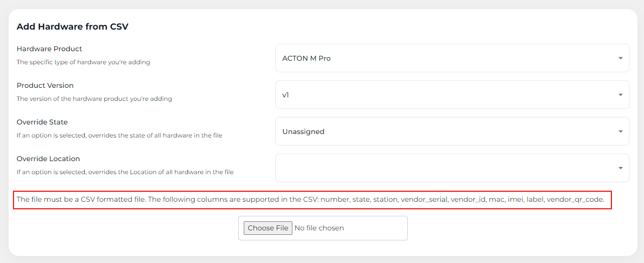Click the caret icon on Override State field
Screen dimensions: 644x263
pos(620,131)
